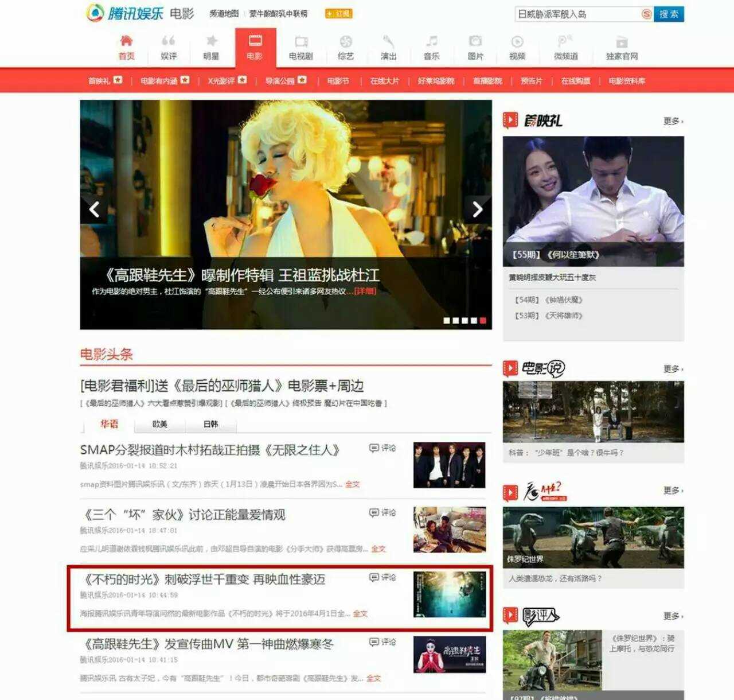Open 【54期】《钟馗伏魔》 link
The width and height of the screenshot is (734, 700).
click(x=549, y=300)
